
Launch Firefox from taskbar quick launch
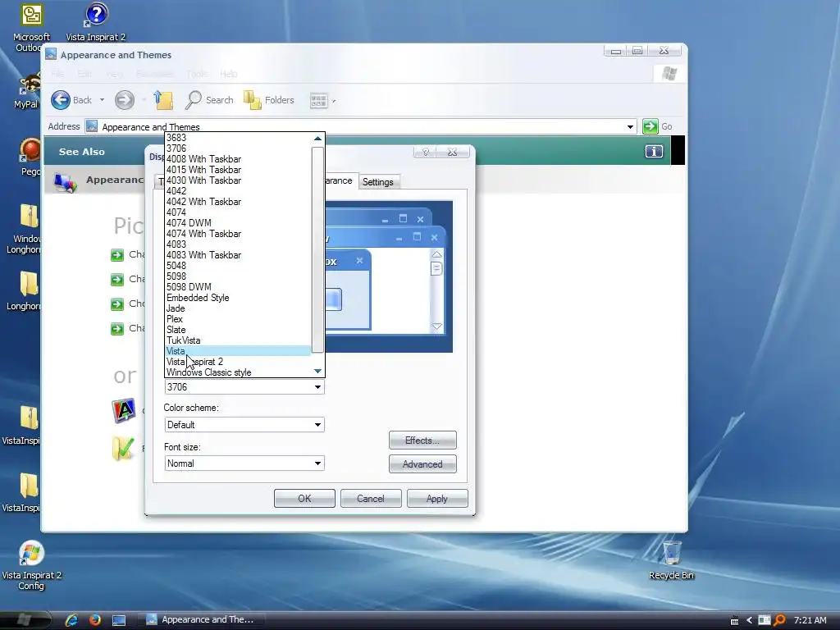95,620
